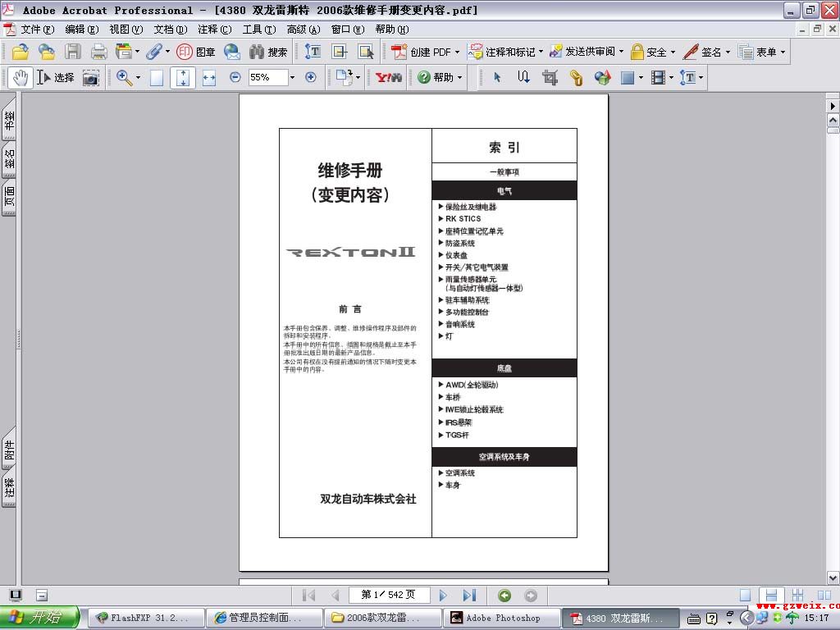Click the Print icon

pos(98,52)
